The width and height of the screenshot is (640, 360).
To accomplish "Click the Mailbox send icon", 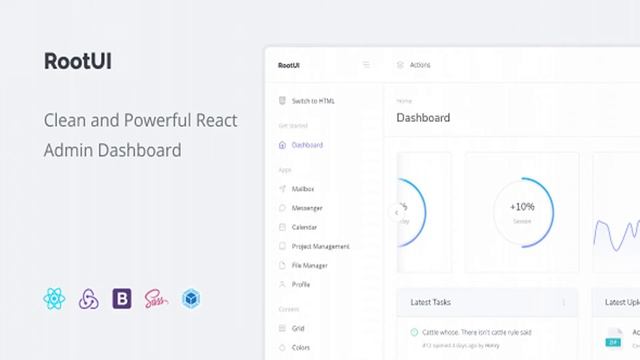I will [x=282, y=189].
